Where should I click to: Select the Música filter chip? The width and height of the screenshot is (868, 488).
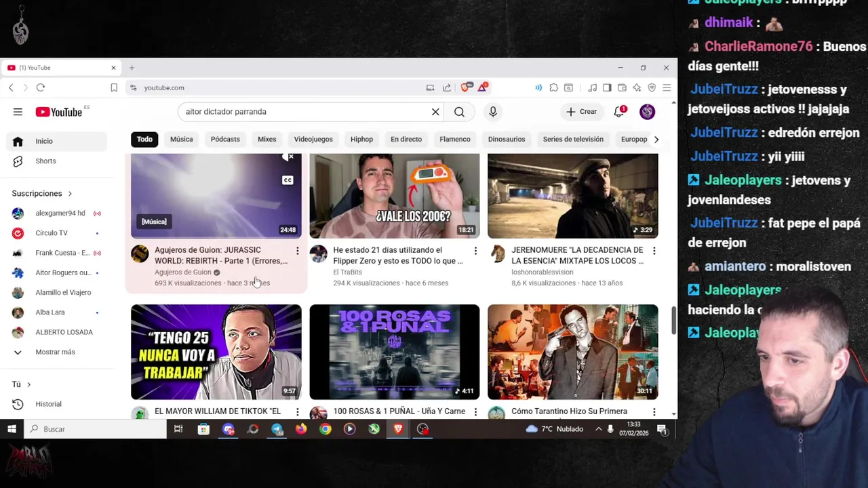(181, 140)
